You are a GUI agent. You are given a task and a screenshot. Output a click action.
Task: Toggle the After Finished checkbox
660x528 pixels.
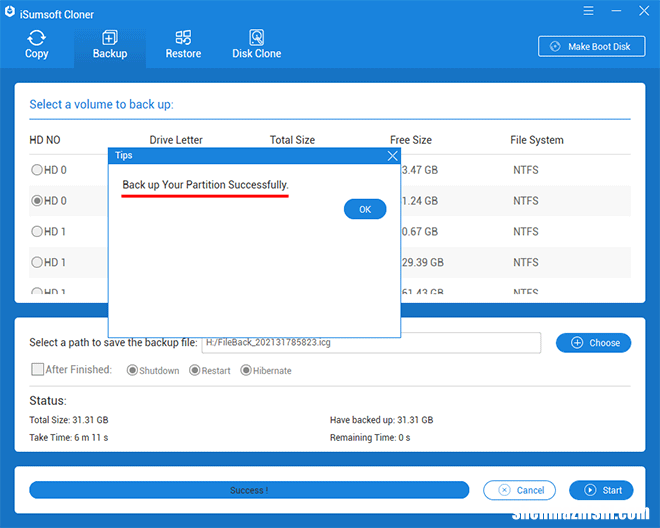[37, 369]
